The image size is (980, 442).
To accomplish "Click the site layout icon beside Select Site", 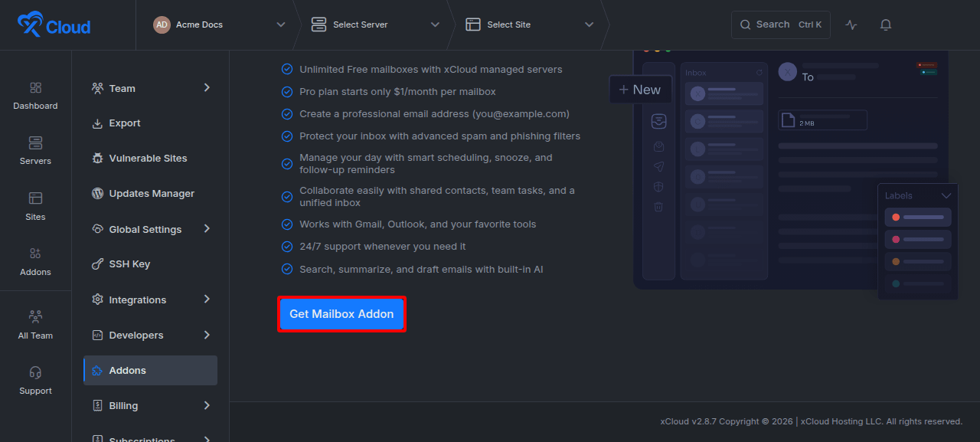I will [473, 25].
